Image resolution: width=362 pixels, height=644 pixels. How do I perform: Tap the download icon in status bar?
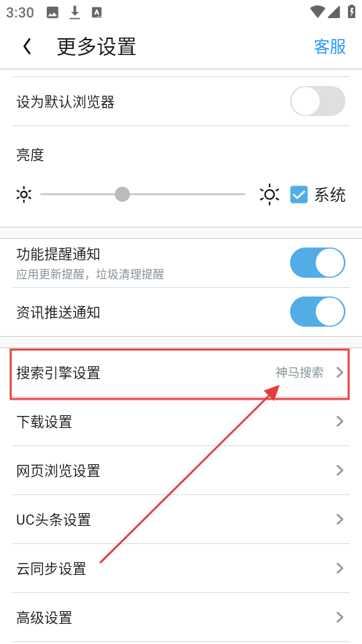point(74,12)
